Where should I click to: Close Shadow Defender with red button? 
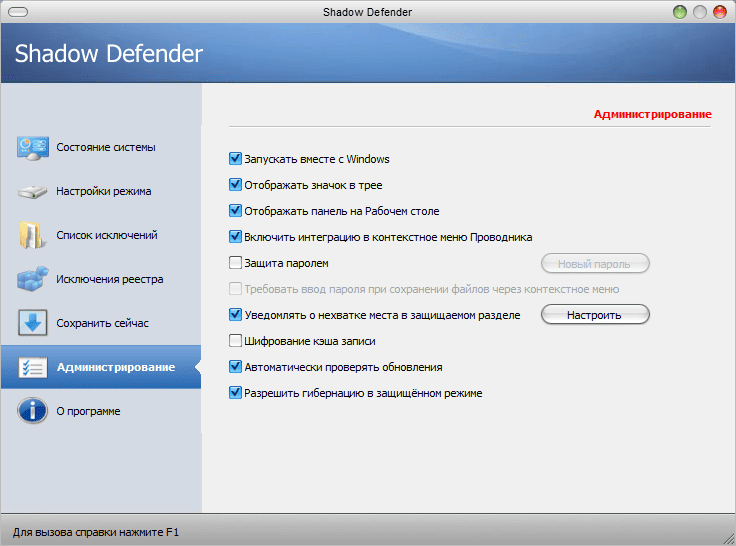click(x=720, y=12)
